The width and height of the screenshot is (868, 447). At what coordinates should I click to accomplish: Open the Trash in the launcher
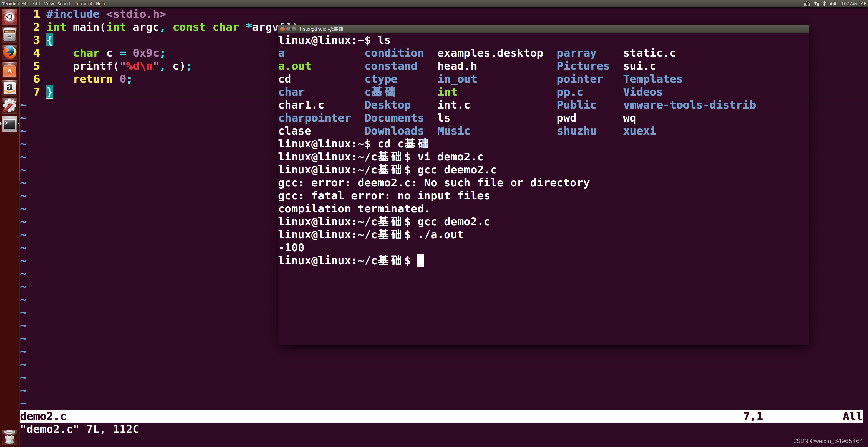[9, 437]
